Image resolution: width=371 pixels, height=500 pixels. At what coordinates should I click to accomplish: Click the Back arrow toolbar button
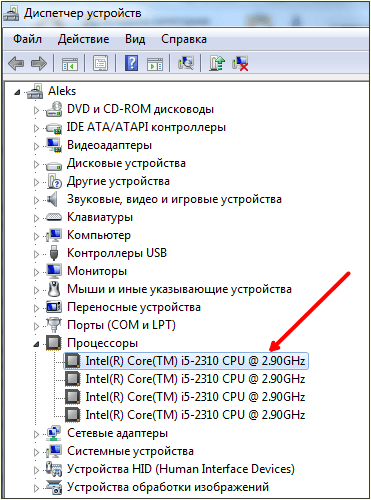(x=16, y=63)
